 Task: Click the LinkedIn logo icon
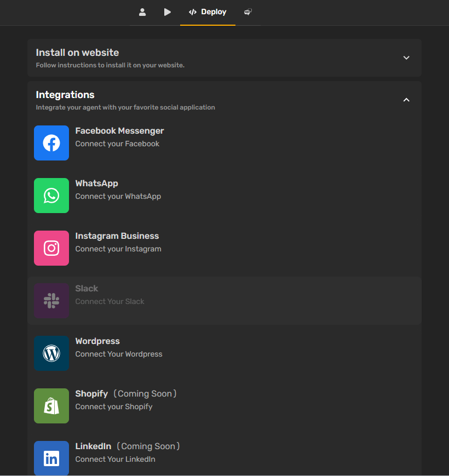[x=51, y=458]
